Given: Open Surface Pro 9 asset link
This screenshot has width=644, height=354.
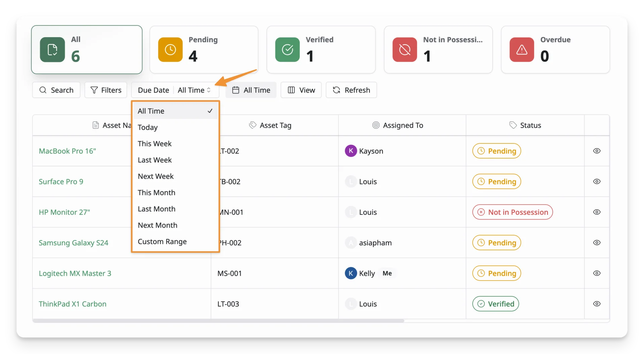Looking at the screenshot, I should pyautogui.click(x=61, y=181).
